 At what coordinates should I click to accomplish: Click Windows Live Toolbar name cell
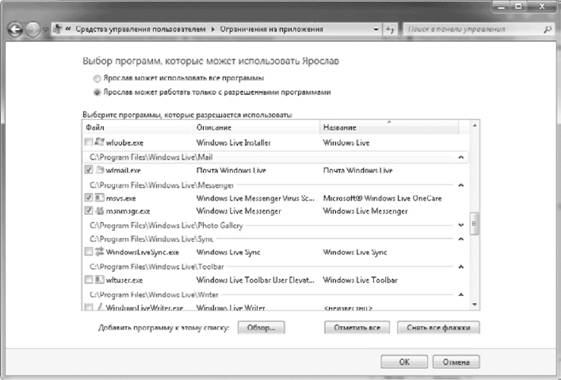pyautogui.click(x=360, y=280)
